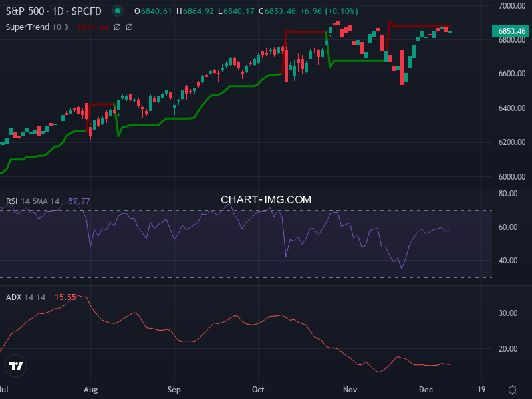Select the ADX indicator label
Viewport: 532px width, 399px height.
(13, 297)
